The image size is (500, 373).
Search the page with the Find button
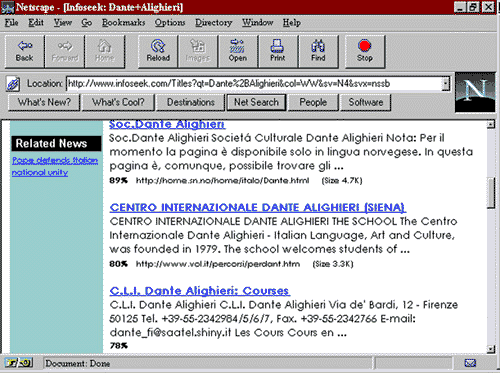318,52
